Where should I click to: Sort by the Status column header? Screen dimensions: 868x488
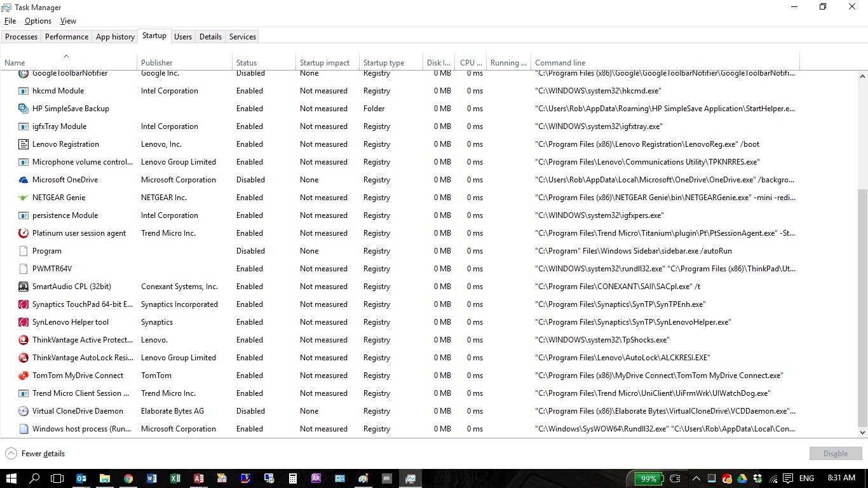[264, 63]
